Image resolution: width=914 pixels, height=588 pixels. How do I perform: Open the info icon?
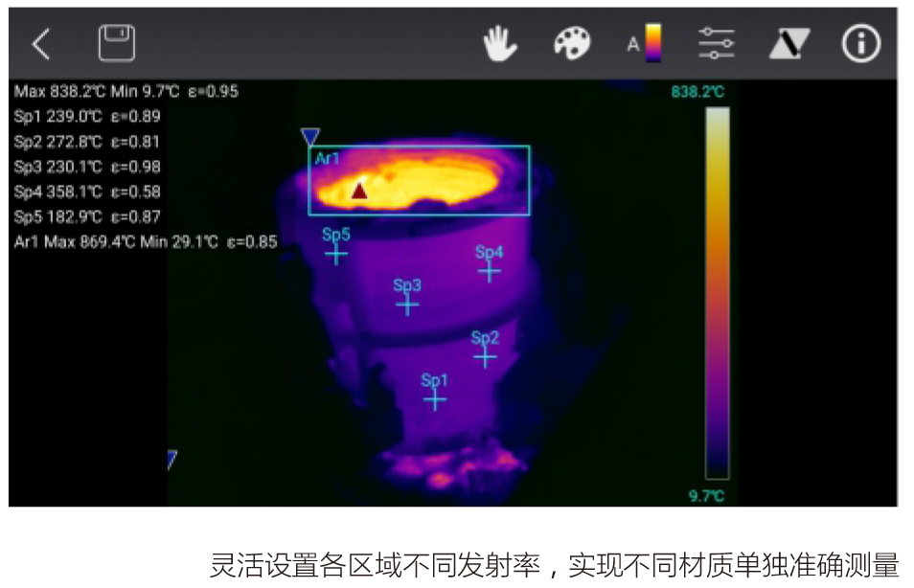tap(860, 44)
